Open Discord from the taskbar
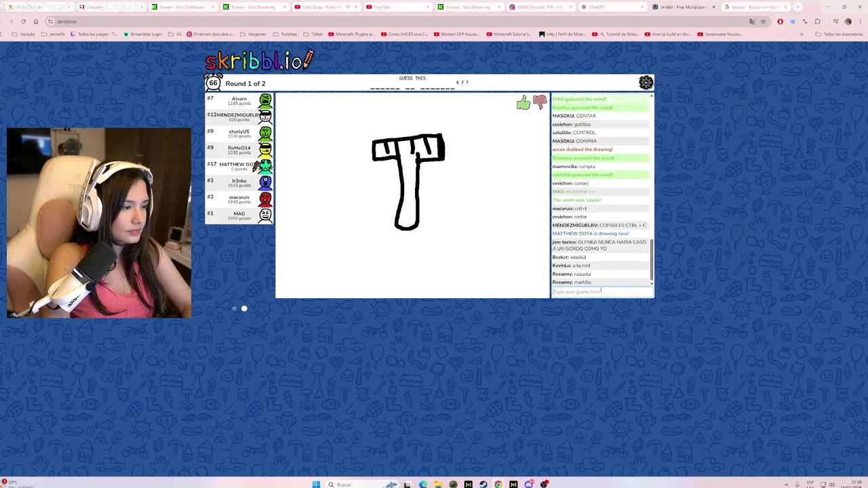This screenshot has height=488, width=868. click(x=528, y=484)
